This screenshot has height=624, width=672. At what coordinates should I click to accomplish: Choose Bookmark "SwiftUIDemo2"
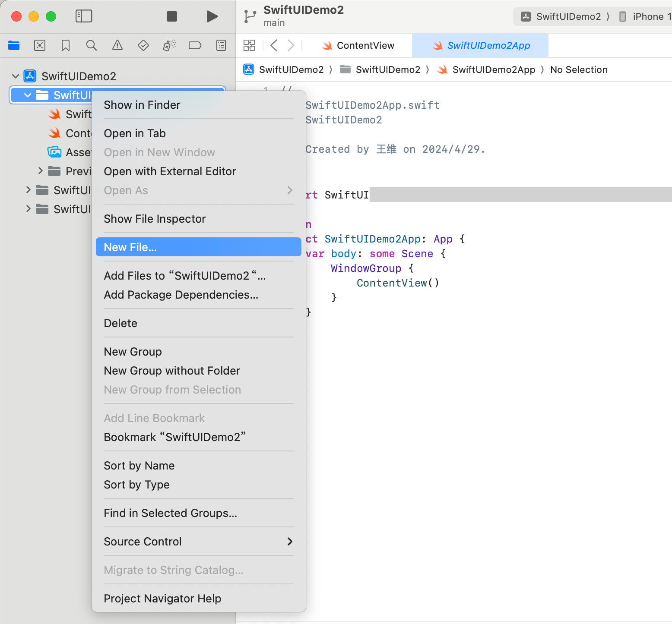pos(199,437)
